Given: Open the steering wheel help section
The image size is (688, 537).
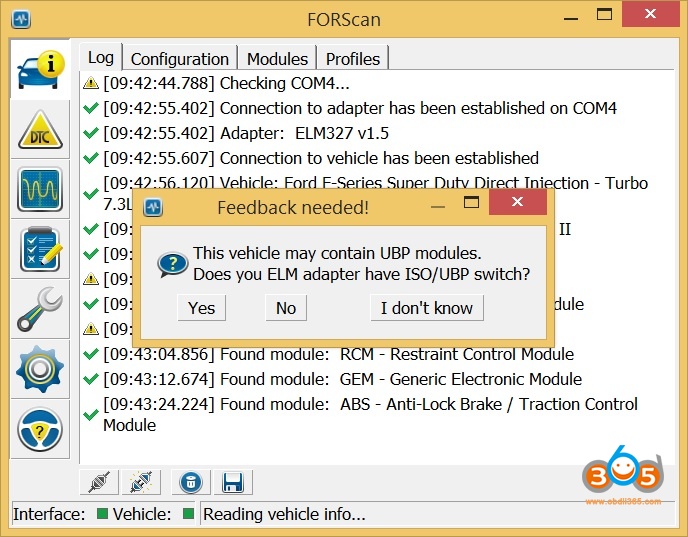Looking at the screenshot, I should tap(40, 429).
